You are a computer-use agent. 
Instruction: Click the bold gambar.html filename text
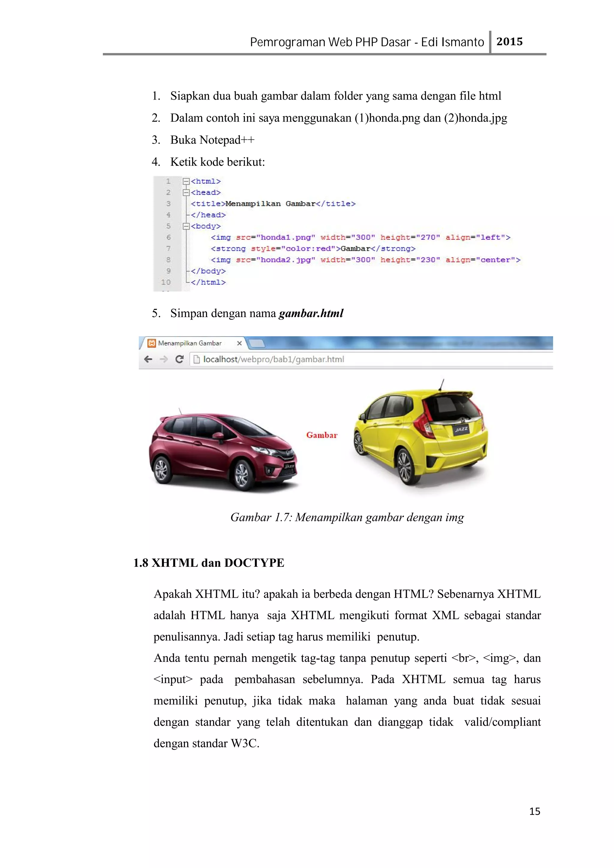click(311, 314)
